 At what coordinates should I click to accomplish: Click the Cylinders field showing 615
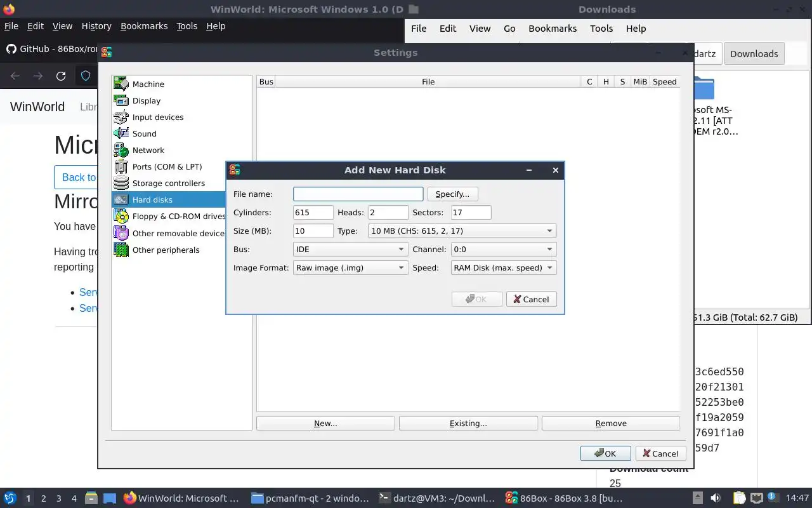pyautogui.click(x=313, y=213)
